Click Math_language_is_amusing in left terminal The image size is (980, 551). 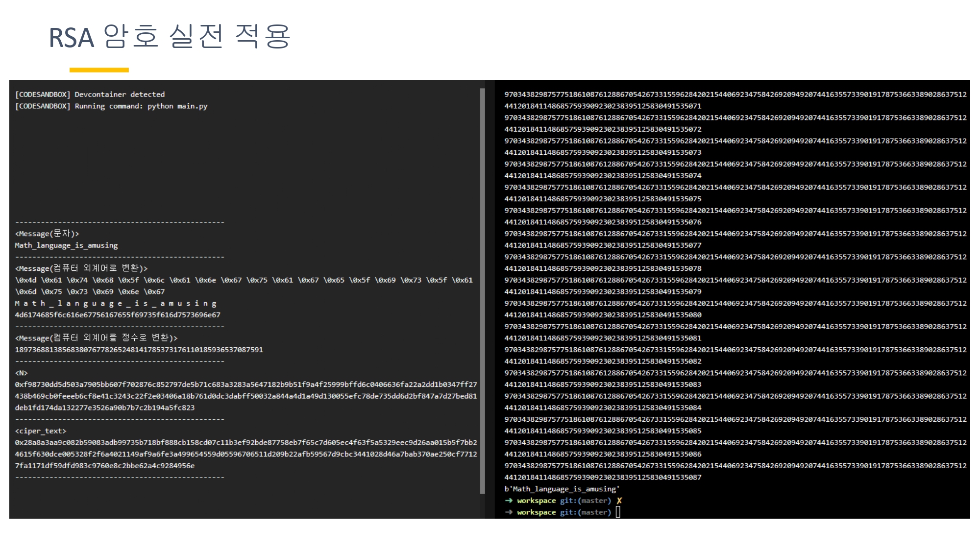[x=66, y=245]
